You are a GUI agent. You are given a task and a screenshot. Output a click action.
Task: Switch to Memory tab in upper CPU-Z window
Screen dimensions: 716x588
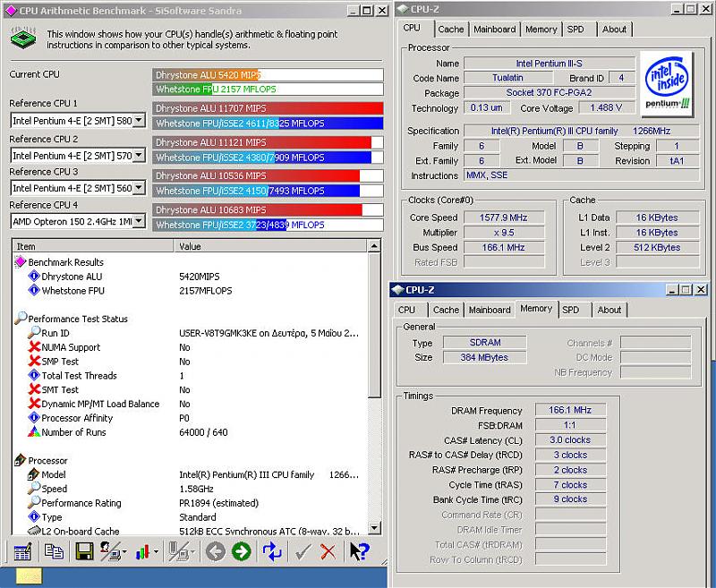[x=541, y=30]
